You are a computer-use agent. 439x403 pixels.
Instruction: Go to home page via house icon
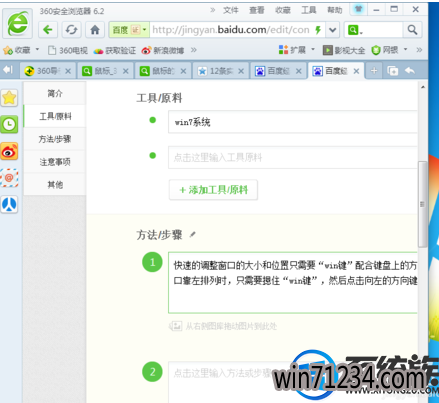coord(95,30)
